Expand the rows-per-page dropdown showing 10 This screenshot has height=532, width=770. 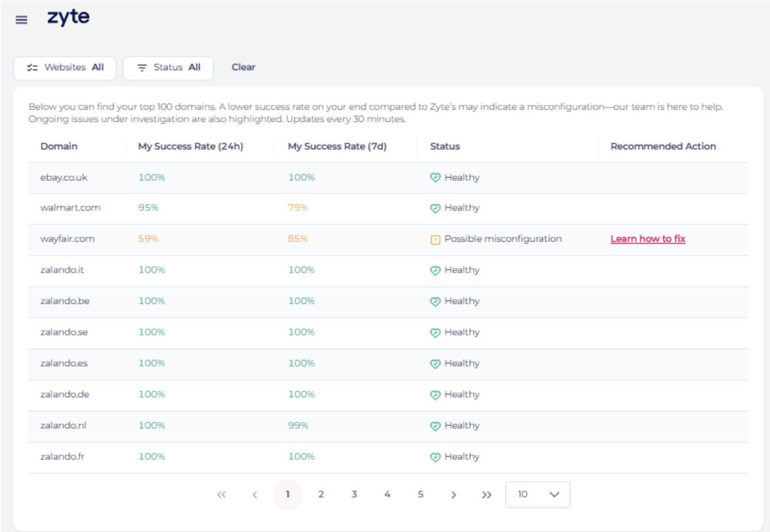[537, 495]
